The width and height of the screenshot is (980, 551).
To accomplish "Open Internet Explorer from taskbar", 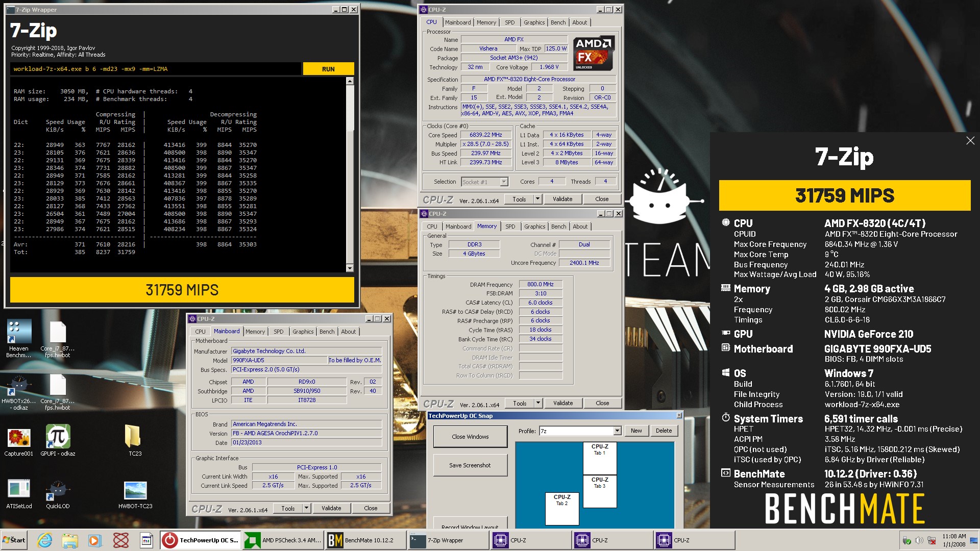I will [45, 540].
